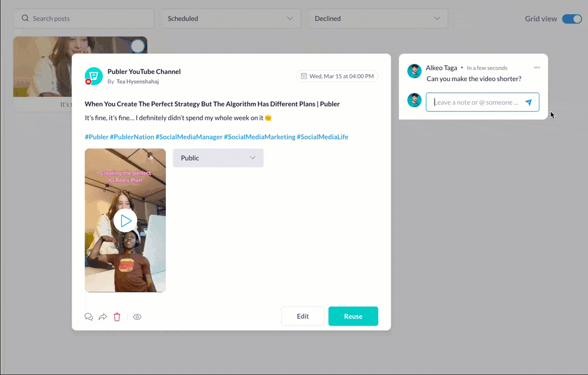588x375 pixels.
Task: Click the Publer YouTube Channel avatar
Action: (93, 76)
